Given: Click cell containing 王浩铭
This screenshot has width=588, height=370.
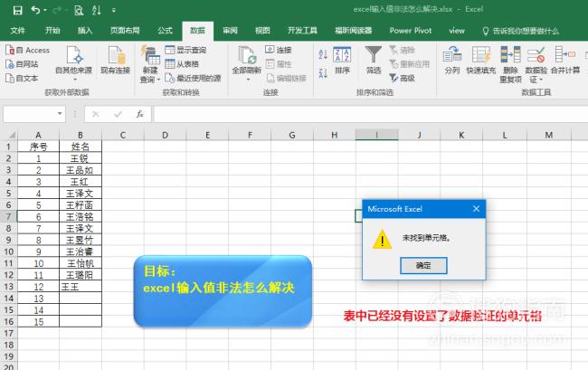Looking at the screenshot, I should point(81,217).
